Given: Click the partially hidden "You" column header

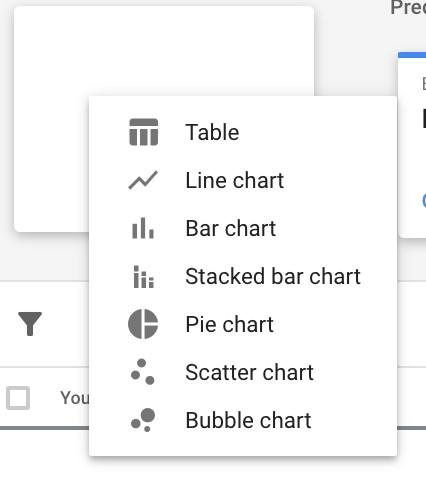Looking at the screenshot, I should (x=74, y=398).
